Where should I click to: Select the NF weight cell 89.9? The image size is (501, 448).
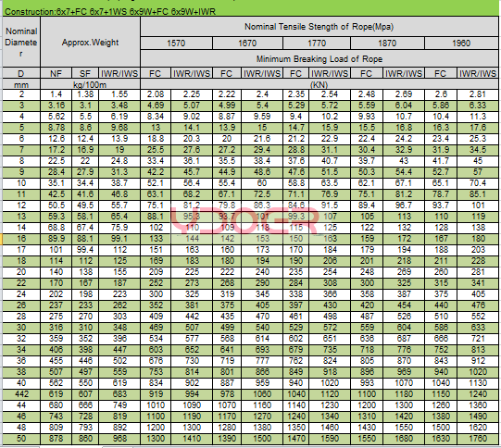click(56, 239)
